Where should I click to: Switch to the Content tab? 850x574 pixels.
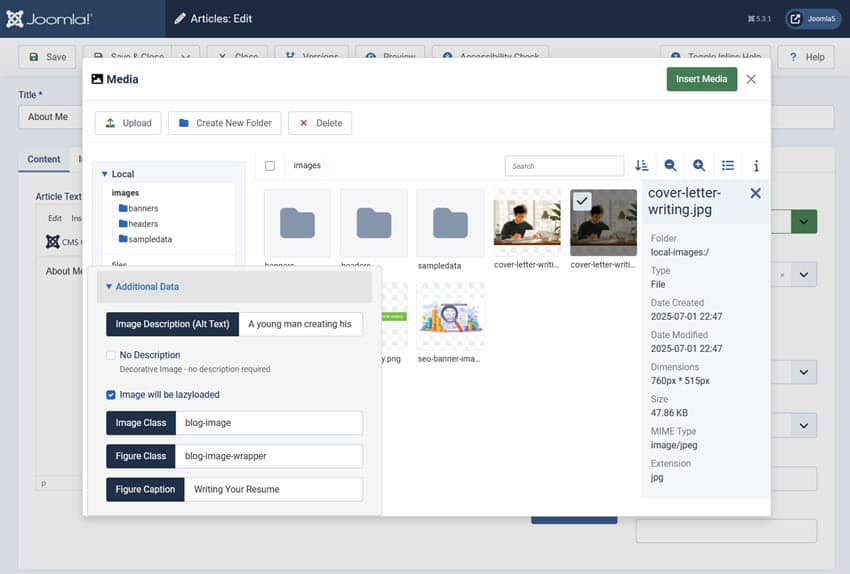[x=44, y=159]
